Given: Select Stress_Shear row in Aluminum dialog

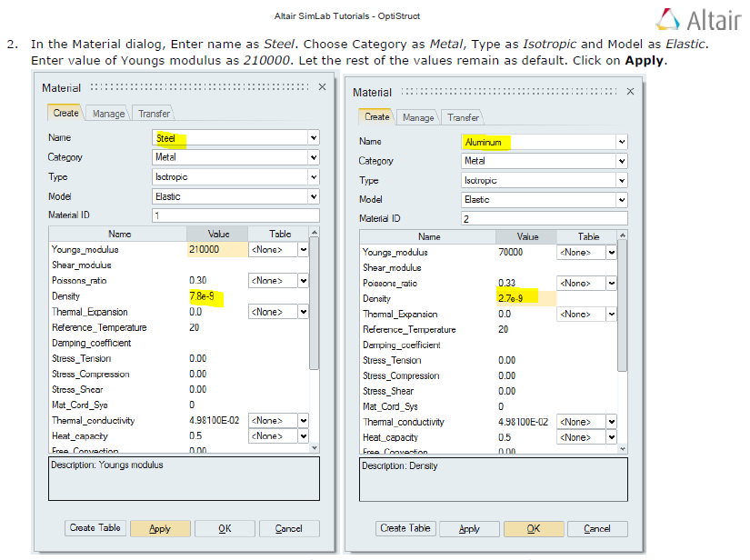Looking at the screenshot, I should coord(489,391).
